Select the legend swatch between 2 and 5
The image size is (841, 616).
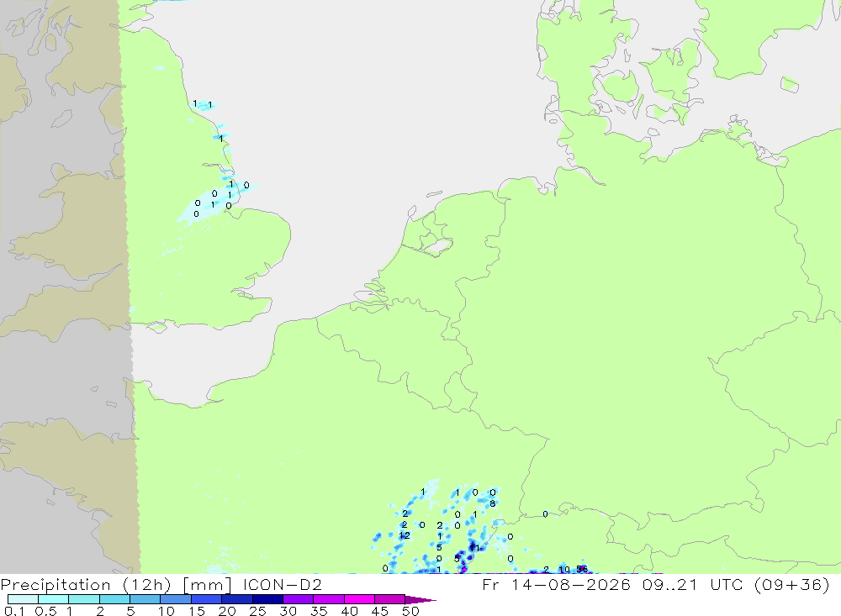[114, 599]
